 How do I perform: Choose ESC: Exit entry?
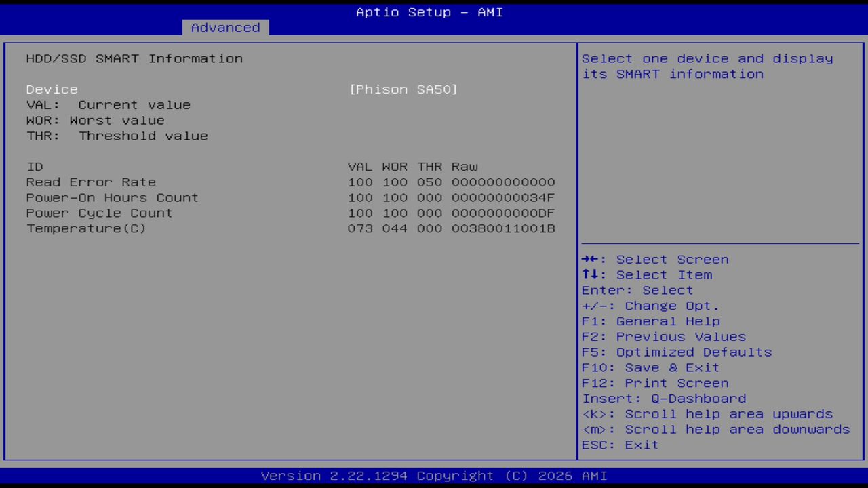[x=619, y=445]
